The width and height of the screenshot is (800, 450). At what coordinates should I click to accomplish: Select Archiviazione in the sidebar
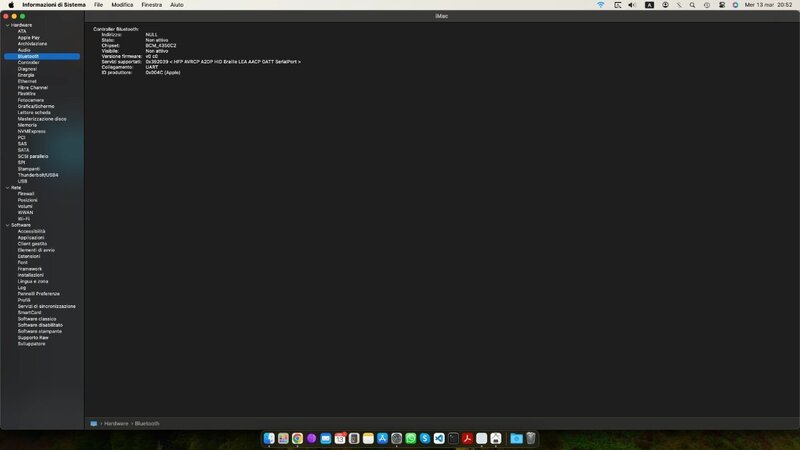coord(32,44)
